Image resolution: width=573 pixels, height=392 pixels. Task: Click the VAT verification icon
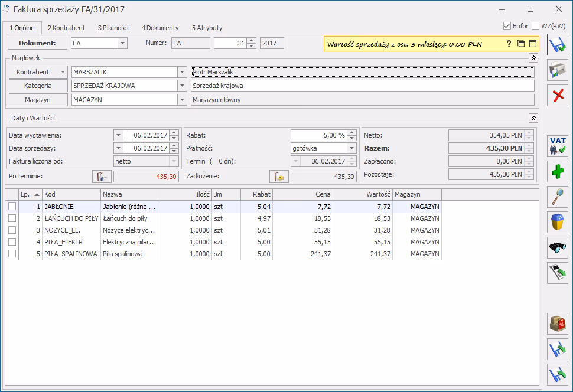click(558, 146)
